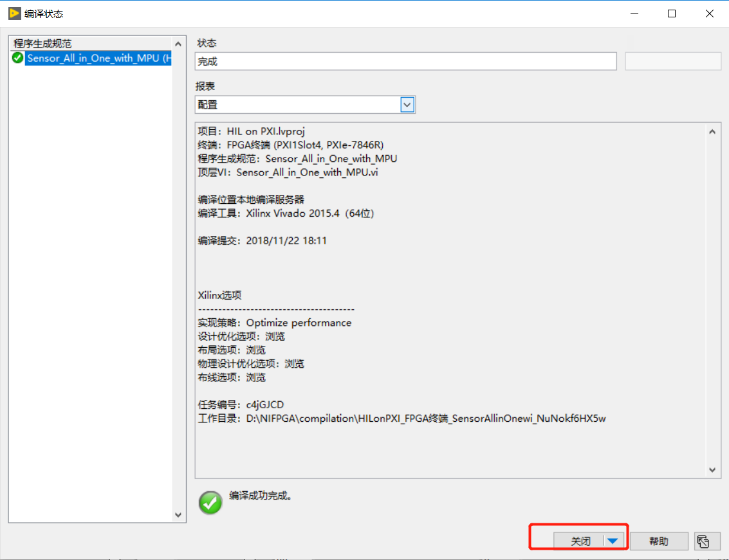
Task: Click the line 编译工具: Xilinx Vivado 2015.4
Action: [286, 213]
